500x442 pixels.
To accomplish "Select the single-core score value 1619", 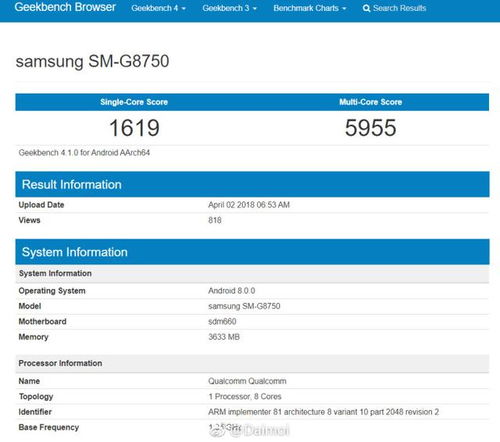I will pos(134,128).
